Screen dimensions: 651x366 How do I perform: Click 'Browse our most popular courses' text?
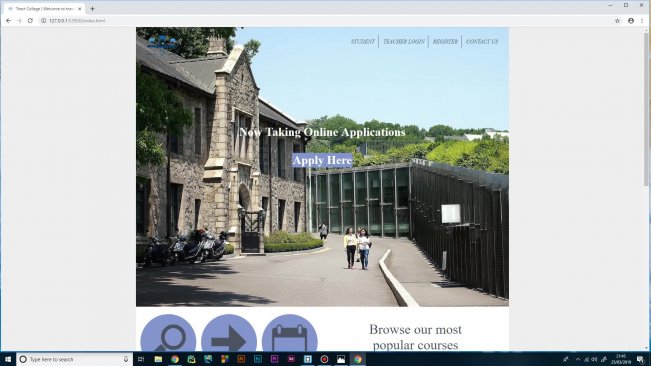click(x=415, y=337)
